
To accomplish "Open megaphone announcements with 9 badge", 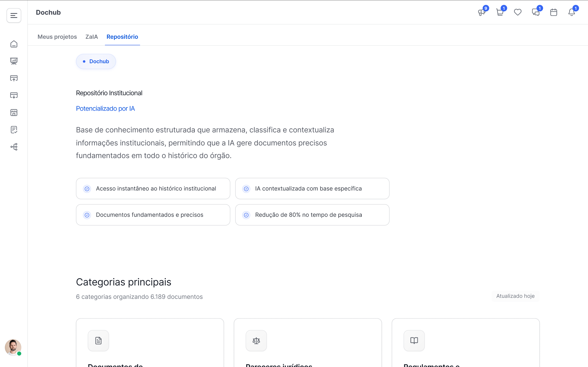I will point(482,12).
